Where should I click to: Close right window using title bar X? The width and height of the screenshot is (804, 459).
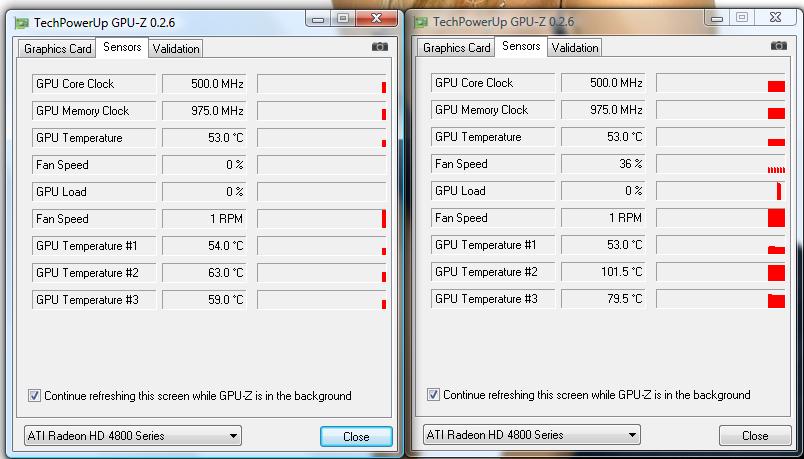click(775, 18)
